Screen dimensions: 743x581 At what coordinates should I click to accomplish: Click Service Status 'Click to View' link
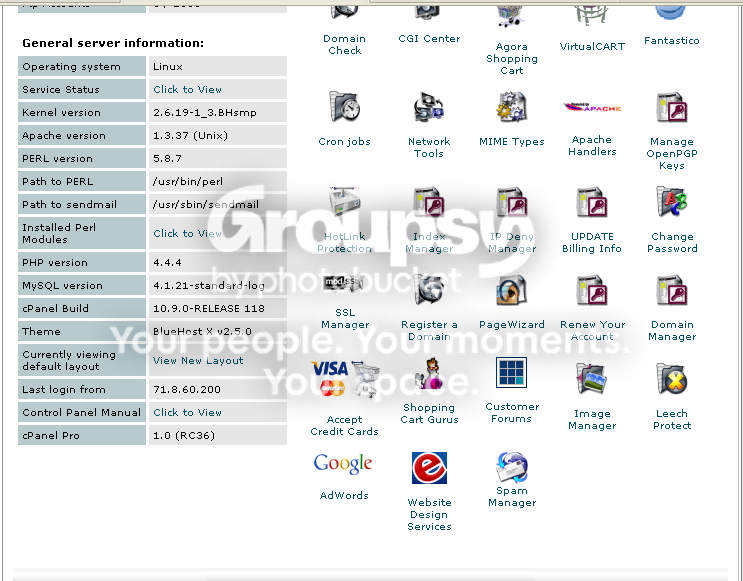click(187, 90)
